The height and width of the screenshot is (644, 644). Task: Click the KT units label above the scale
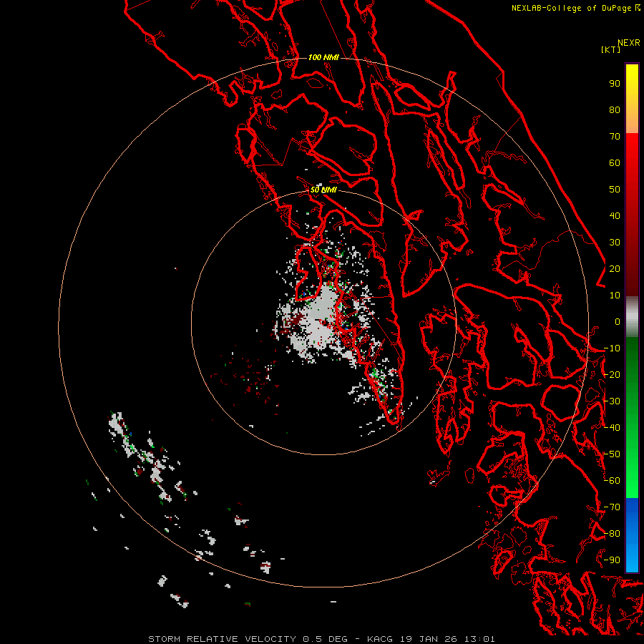[x=611, y=49]
